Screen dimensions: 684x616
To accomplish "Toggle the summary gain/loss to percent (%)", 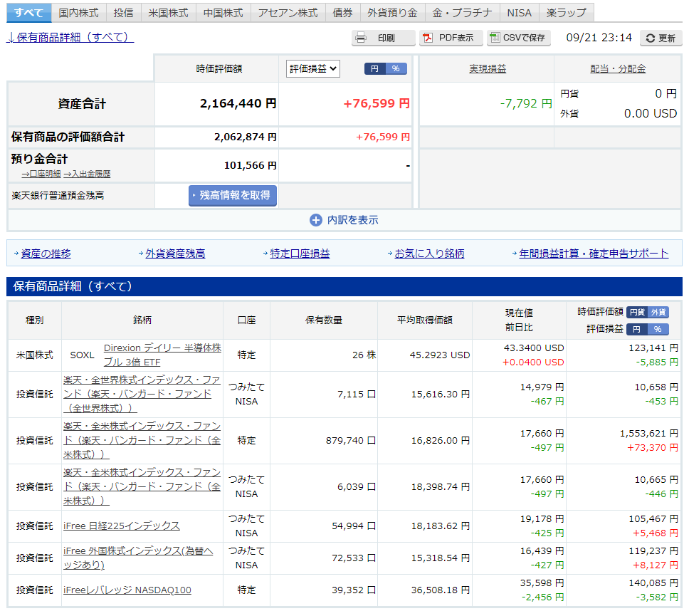I will [x=396, y=68].
